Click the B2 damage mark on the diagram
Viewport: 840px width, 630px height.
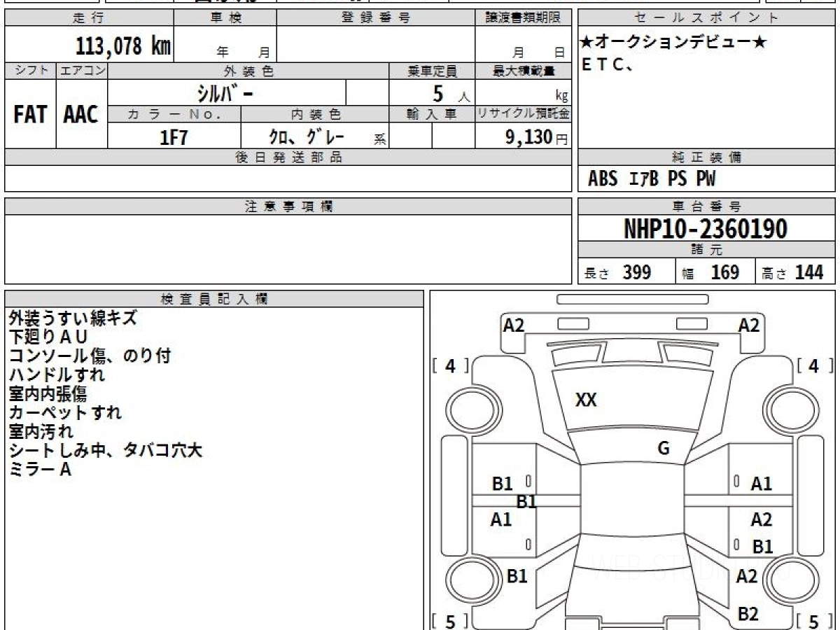coord(748,614)
